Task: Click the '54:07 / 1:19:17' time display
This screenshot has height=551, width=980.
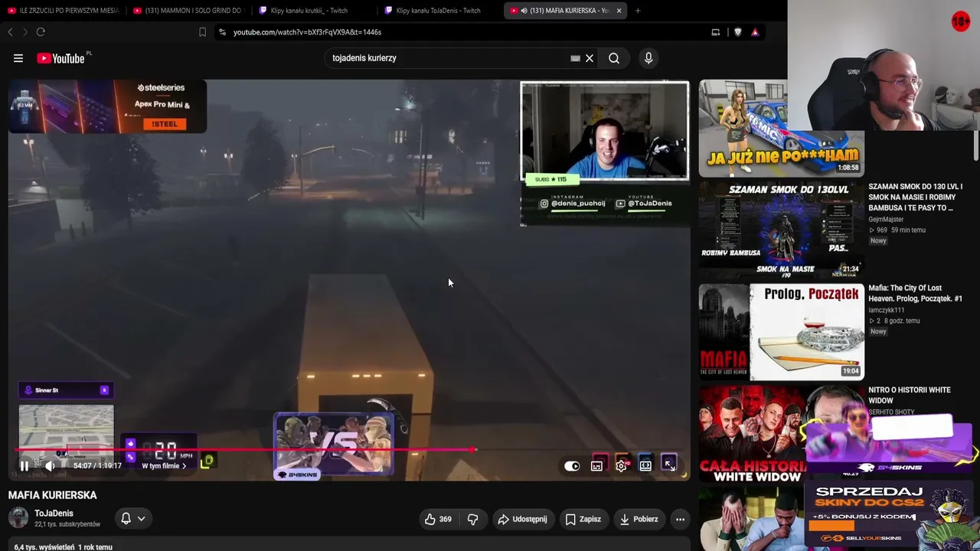Action: [97, 465]
